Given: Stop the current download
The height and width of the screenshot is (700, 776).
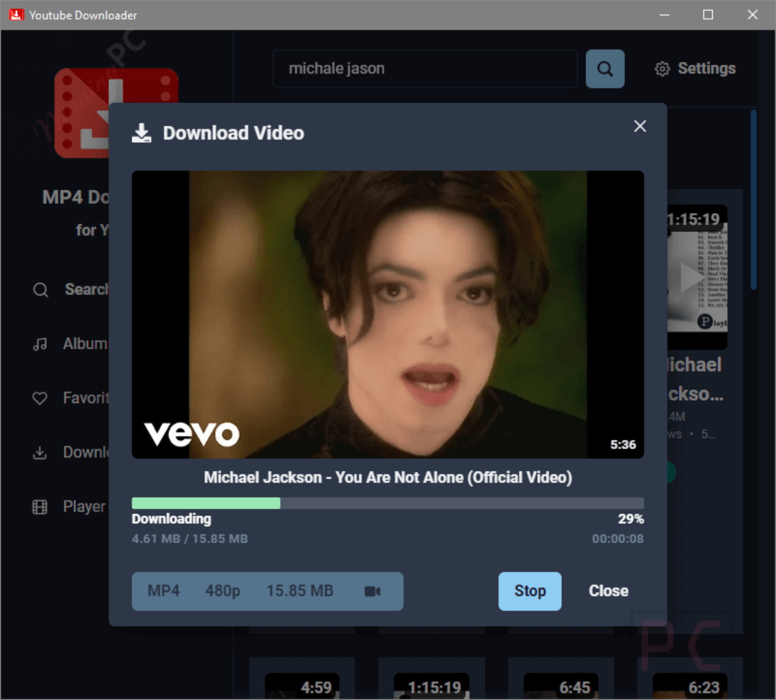Looking at the screenshot, I should [530, 591].
